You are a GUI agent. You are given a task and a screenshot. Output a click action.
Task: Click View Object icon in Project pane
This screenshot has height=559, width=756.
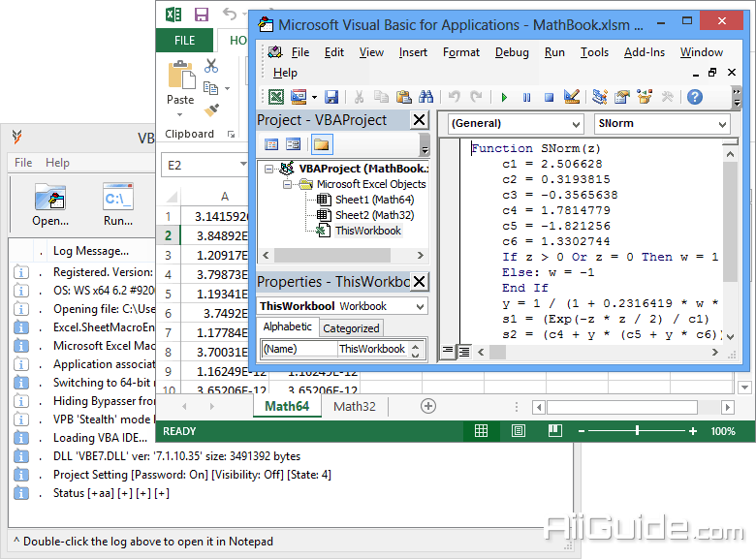[293, 144]
